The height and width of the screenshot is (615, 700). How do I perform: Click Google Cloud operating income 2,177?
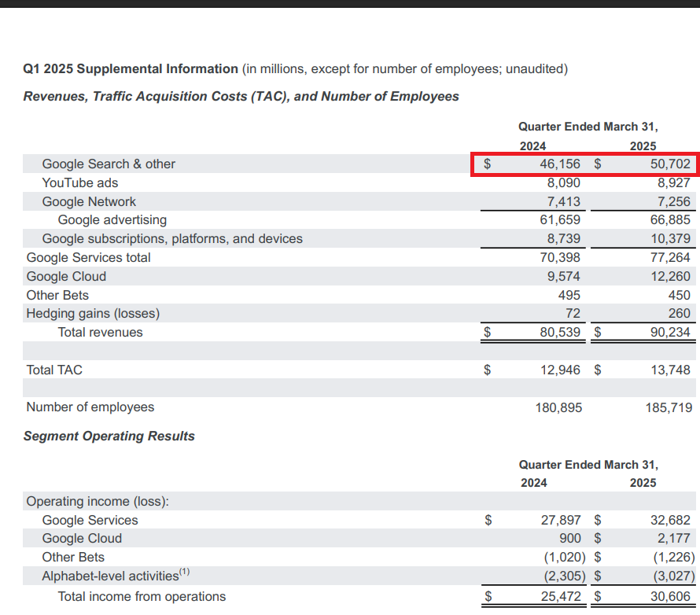coord(674,538)
